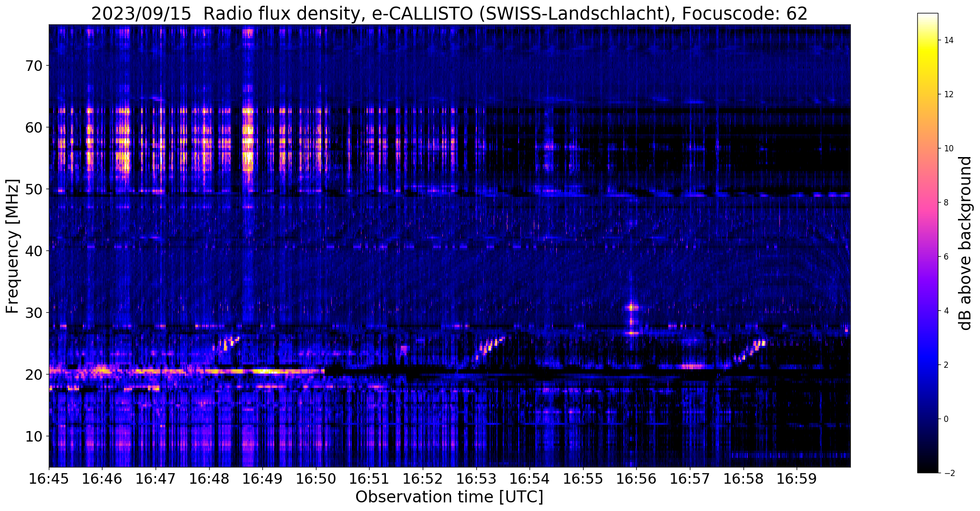Viewport: 980px width, 511px height.
Task: Click the 70 MHz frequency tick label
Action: pos(34,66)
